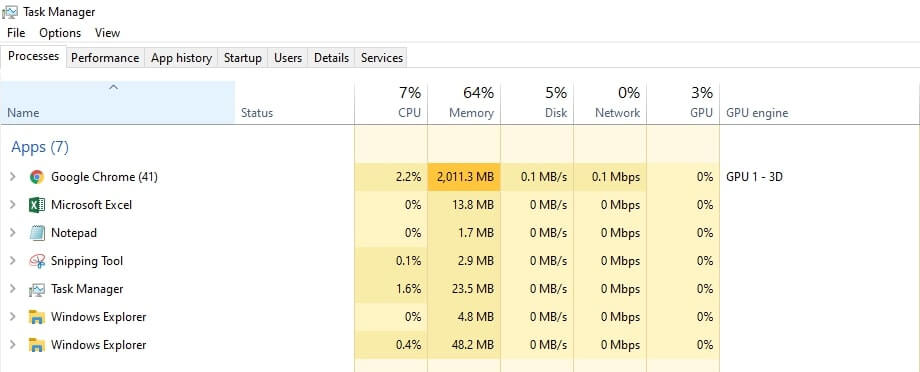
Task: Expand the Microsoft Excel process entry
Action: (x=13, y=205)
